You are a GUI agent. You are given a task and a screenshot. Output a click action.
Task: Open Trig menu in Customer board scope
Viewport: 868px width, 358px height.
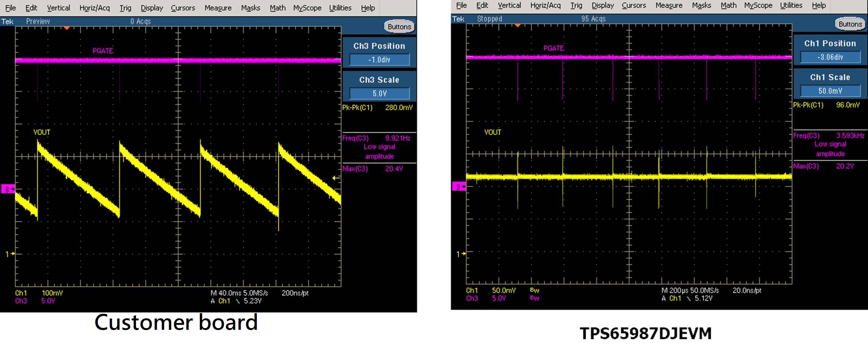coord(125,8)
